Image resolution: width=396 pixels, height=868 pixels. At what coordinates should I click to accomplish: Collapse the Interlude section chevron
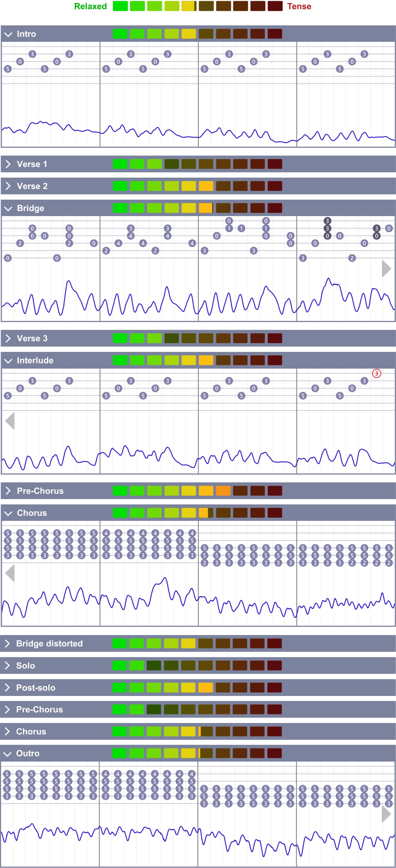click(x=8, y=361)
